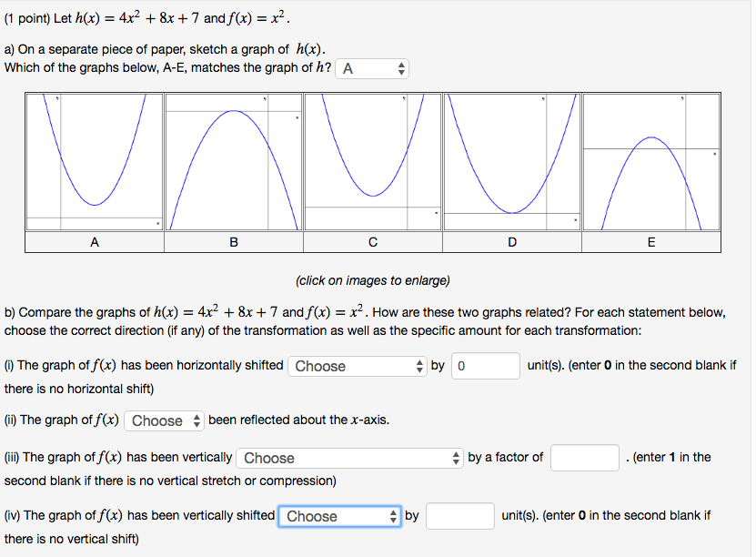
Task: Open the vertical shift Choose dropdown
Action: tap(338, 516)
